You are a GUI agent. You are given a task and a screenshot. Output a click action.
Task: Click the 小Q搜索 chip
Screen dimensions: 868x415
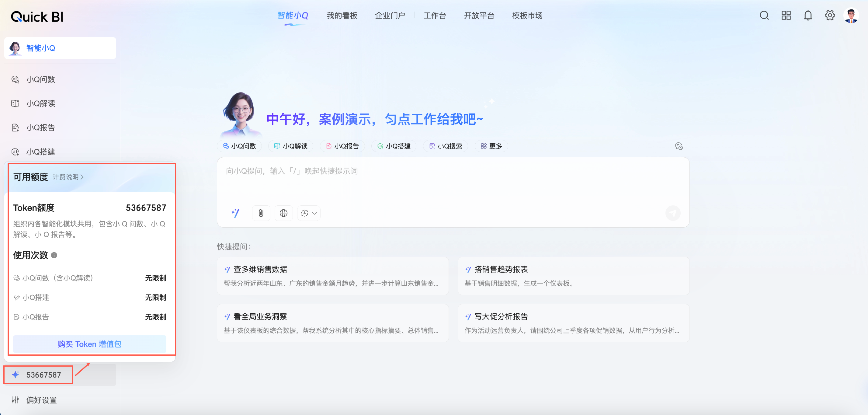[446, 146]
